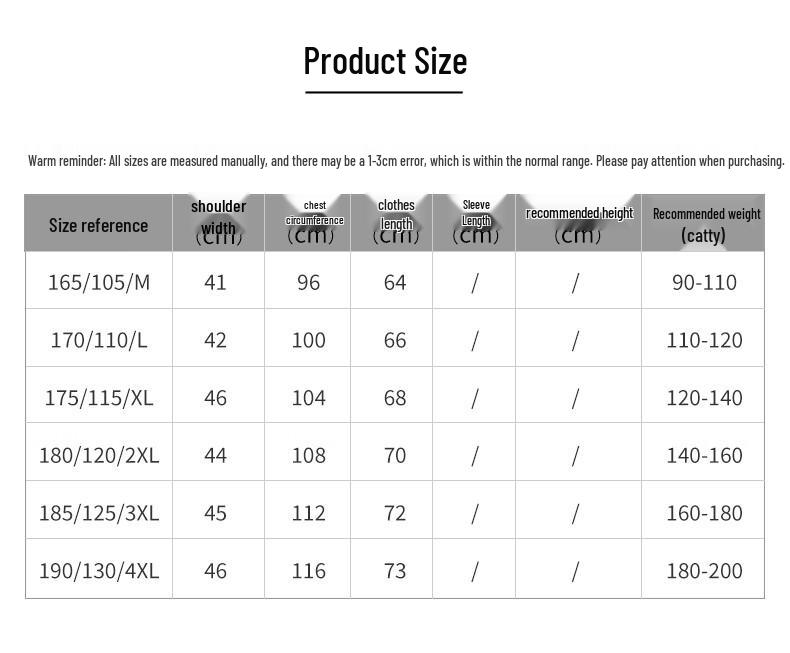The height and width of the screenshot is (653, 790).
Task: Click the chest value 116
Action: 308,571
